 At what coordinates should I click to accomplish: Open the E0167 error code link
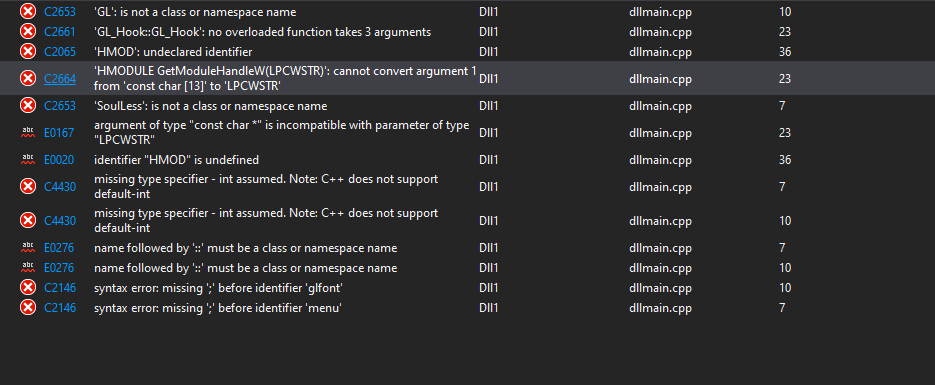pos(59,133)
